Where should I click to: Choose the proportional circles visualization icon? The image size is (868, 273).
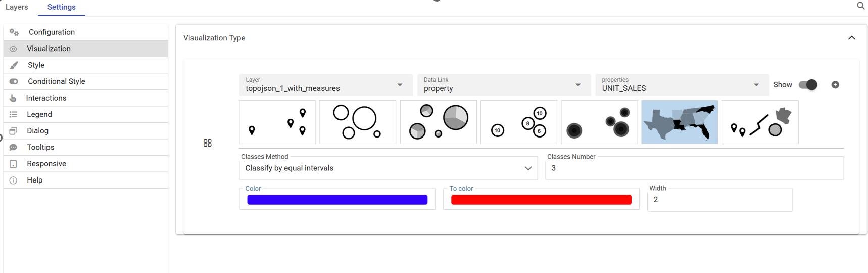358,122
